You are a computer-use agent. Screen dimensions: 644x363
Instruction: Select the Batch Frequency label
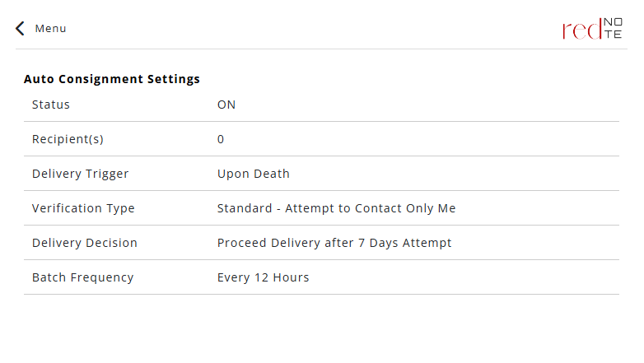pos(82,277)
